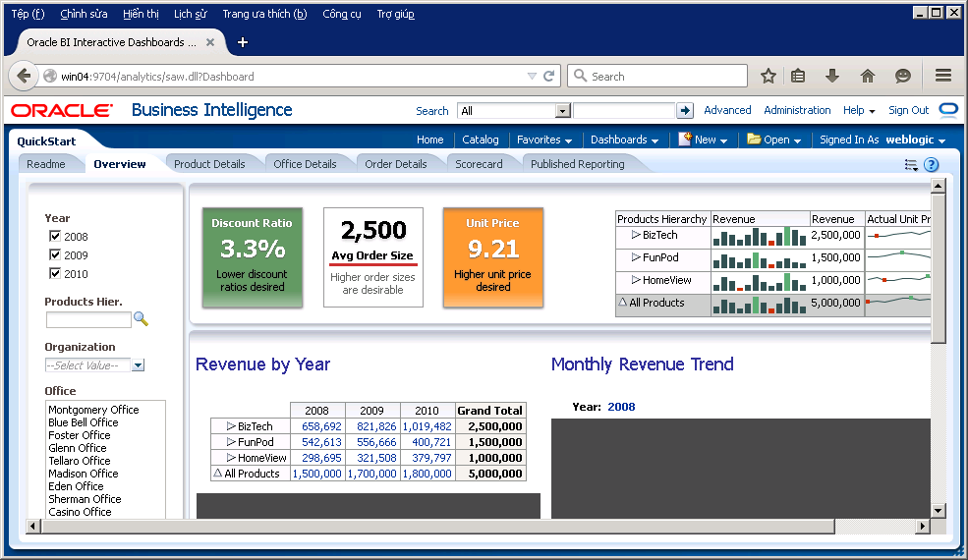The width and height of the screenshot is (968, 560).
Task: Click the Oracle O icon beside Sign Out
Action: coord(948,110)
